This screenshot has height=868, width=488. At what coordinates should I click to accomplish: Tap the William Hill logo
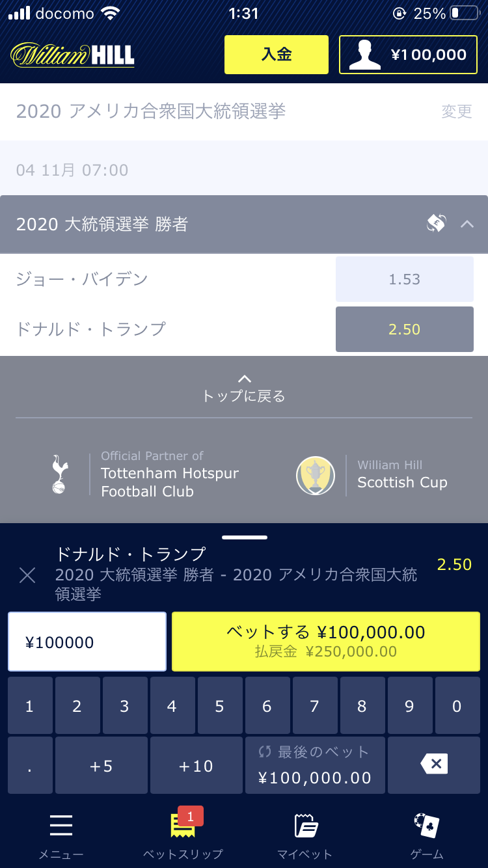click(x=72, y=55)
